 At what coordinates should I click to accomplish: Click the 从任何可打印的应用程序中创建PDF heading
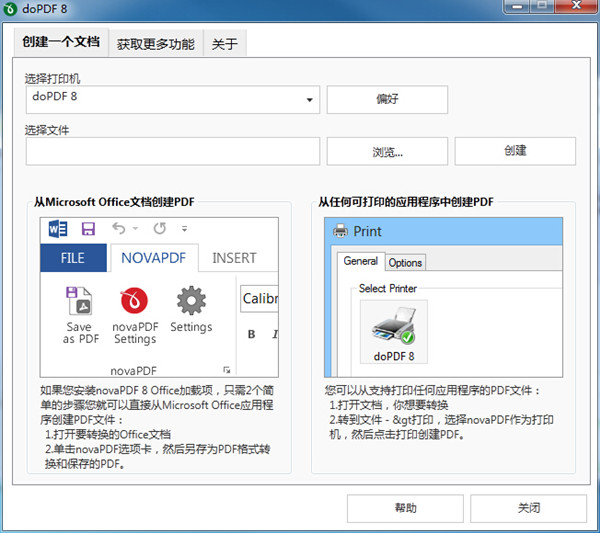pos(406,202)
